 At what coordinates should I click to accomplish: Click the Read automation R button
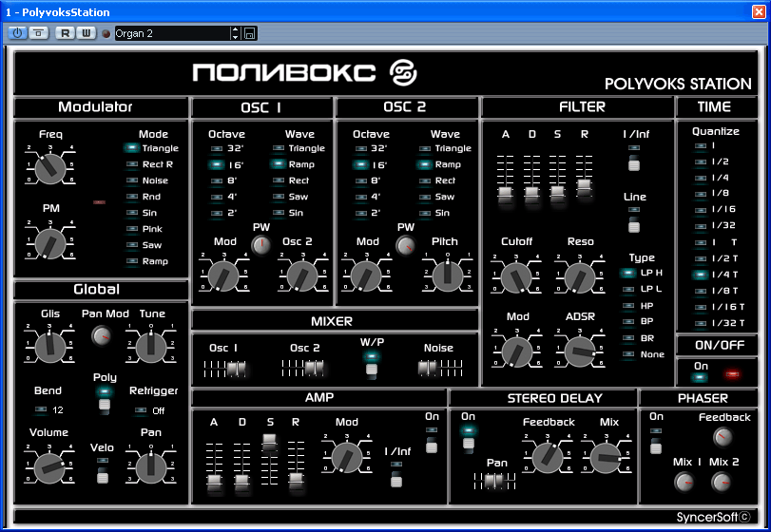(x=65, y=33)
